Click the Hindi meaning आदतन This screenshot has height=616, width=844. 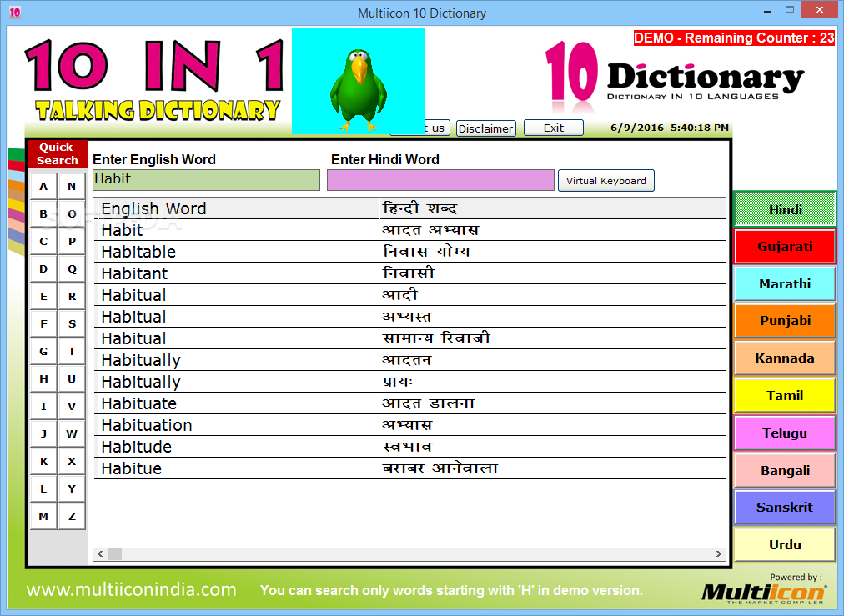click(406, 360)
